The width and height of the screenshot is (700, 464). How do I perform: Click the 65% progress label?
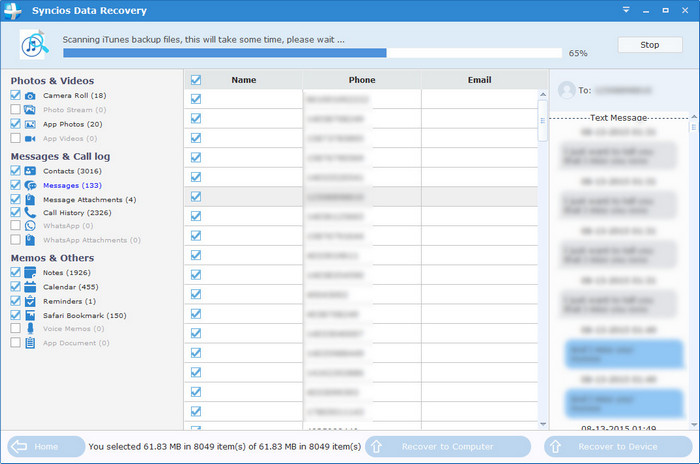pyautogui.click(x=578, y=53)
